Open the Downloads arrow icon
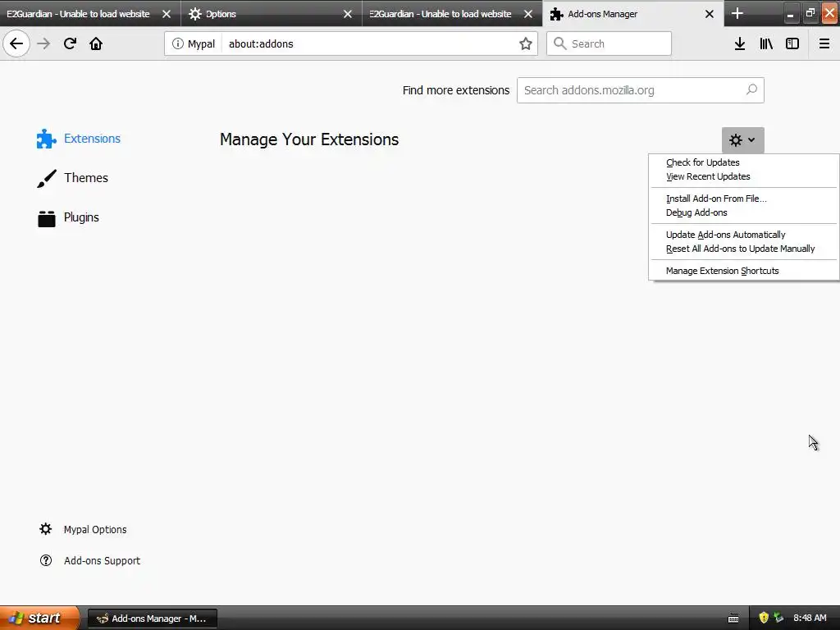Screen dimensions: 840x630 pyautogui.click(x=740, y=44)
